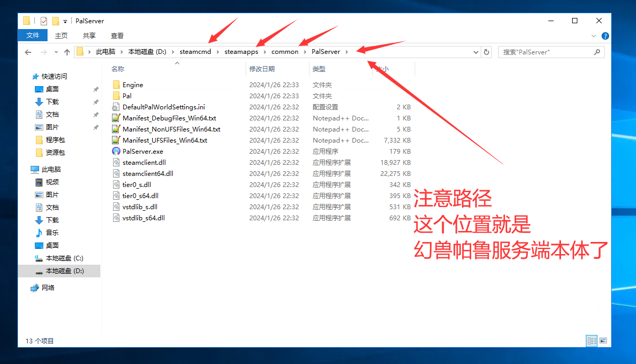Click Properties icon in quick access toolbar
636x364 pixels.
[x=44, y=21]
